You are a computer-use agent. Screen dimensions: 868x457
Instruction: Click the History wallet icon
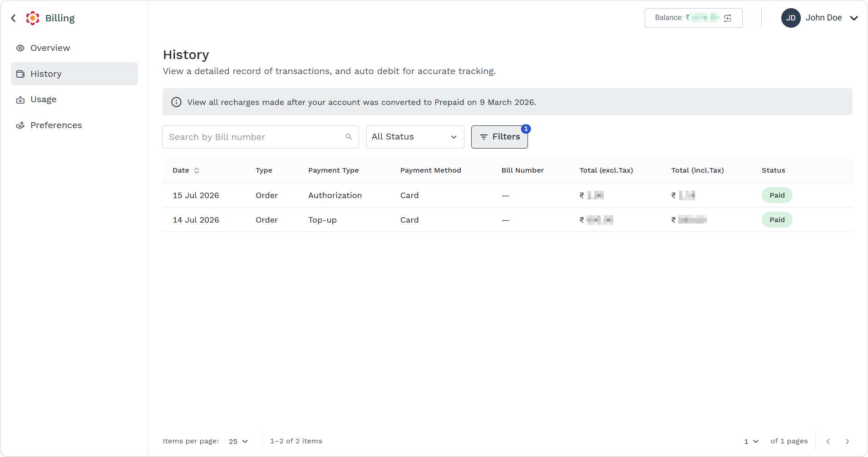point(20,74)
